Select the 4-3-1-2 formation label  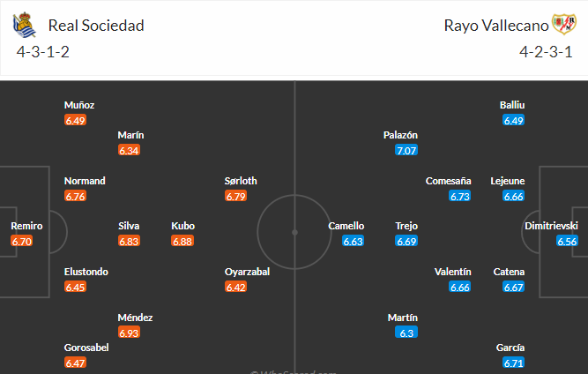42,52
